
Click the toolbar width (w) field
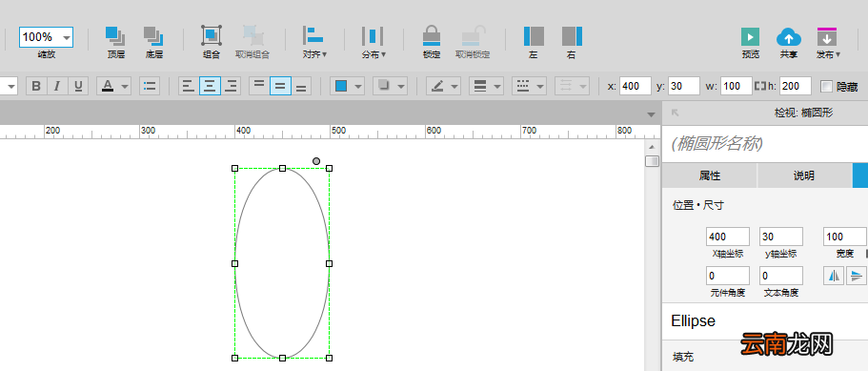pos(737,86)
